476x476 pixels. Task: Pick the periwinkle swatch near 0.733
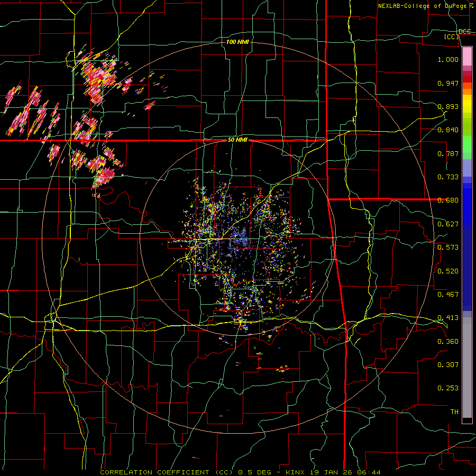(467, 169)
